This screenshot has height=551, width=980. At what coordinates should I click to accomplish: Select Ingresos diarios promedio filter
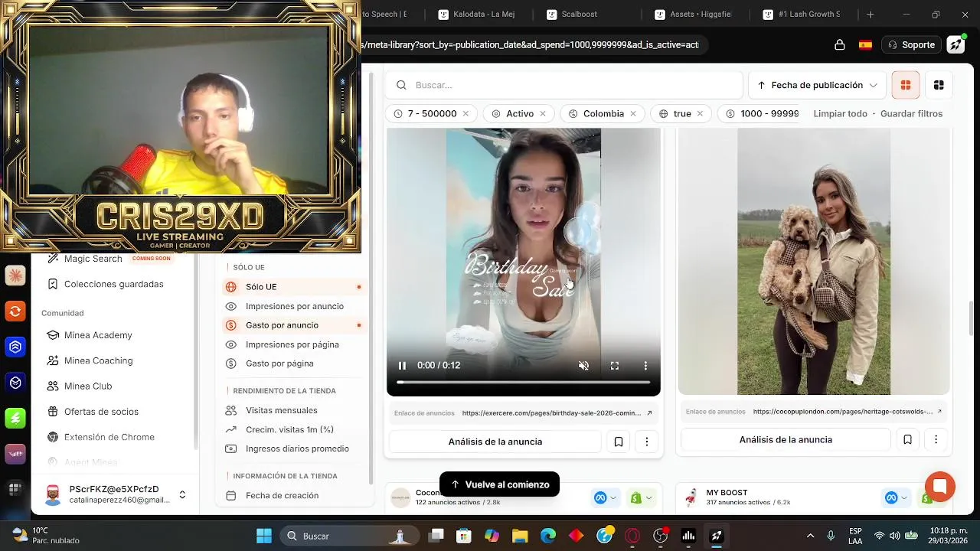[x=297, y=448]
